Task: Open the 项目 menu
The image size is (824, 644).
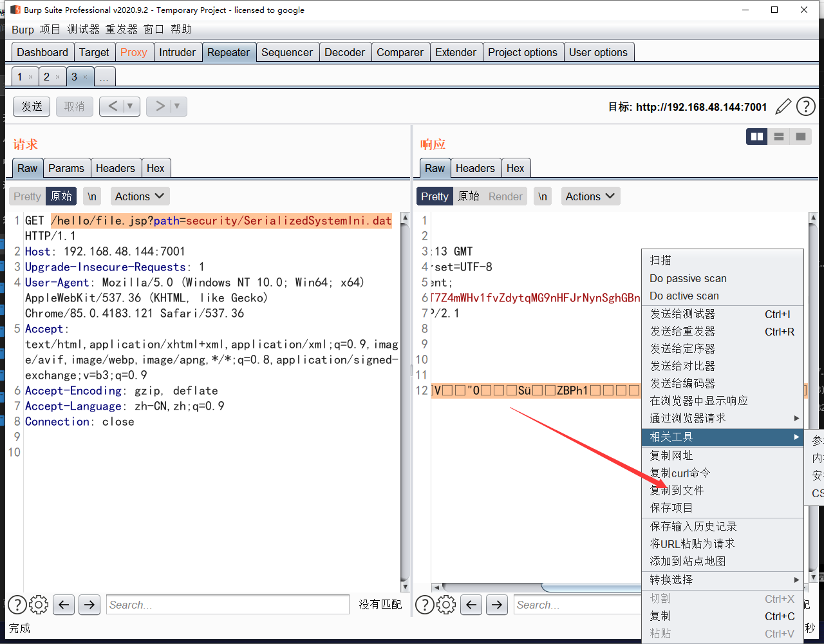Action: pyautogui.click(x=50, y=30)
